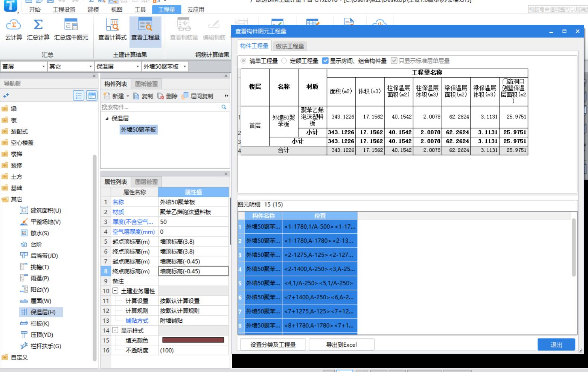Screen dimensions: 588x372
Task: Expand the 自定义 folder
Action: [5, 357]
